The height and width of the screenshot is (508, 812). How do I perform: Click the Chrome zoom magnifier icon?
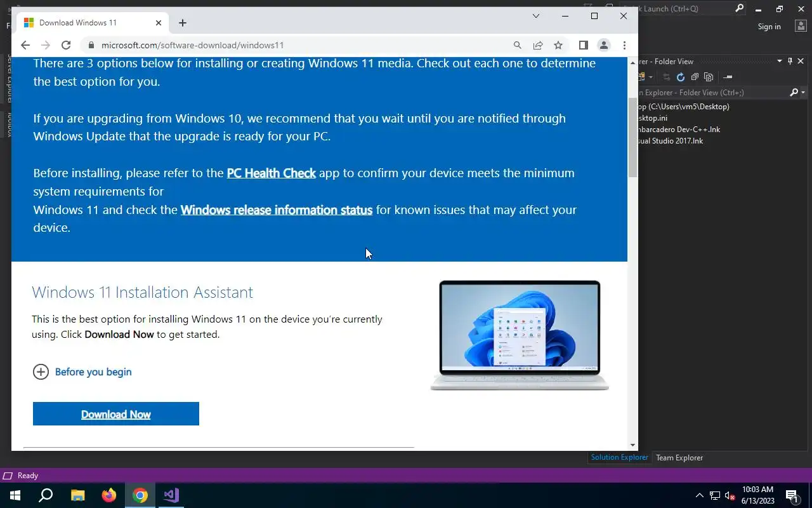pos(518,45)
